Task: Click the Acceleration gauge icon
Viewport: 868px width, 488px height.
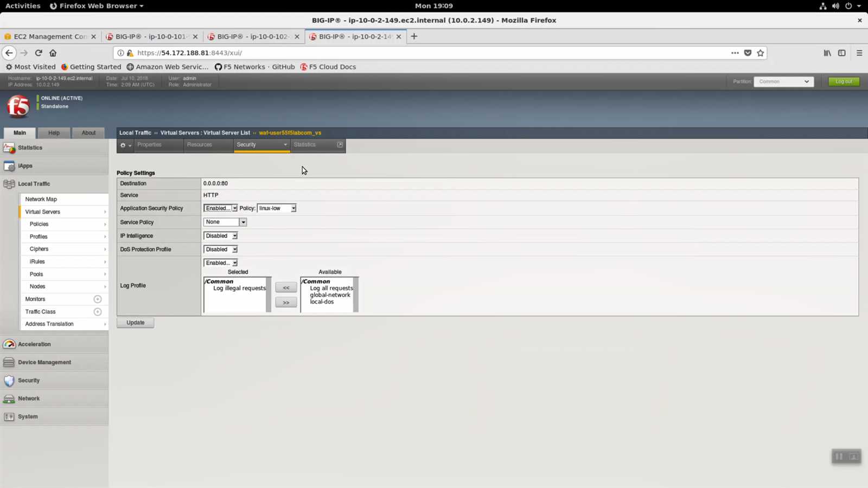Action: point(9,344)
